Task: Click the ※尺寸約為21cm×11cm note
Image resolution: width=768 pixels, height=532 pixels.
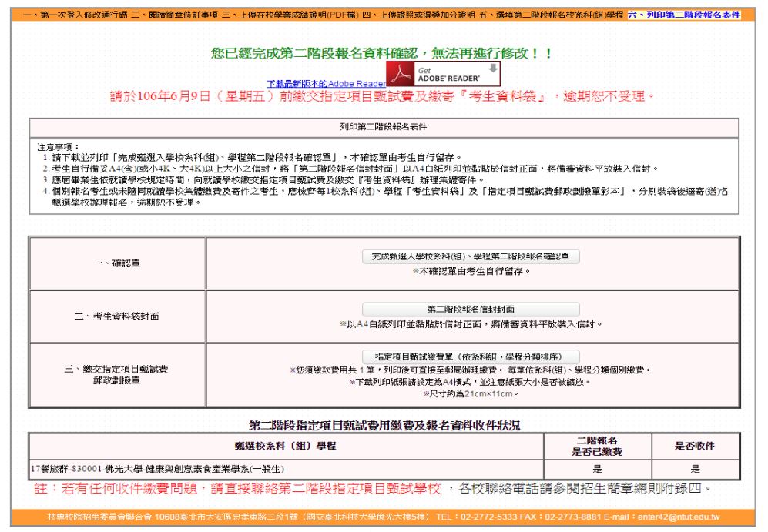Action: [x=471, y=394]
